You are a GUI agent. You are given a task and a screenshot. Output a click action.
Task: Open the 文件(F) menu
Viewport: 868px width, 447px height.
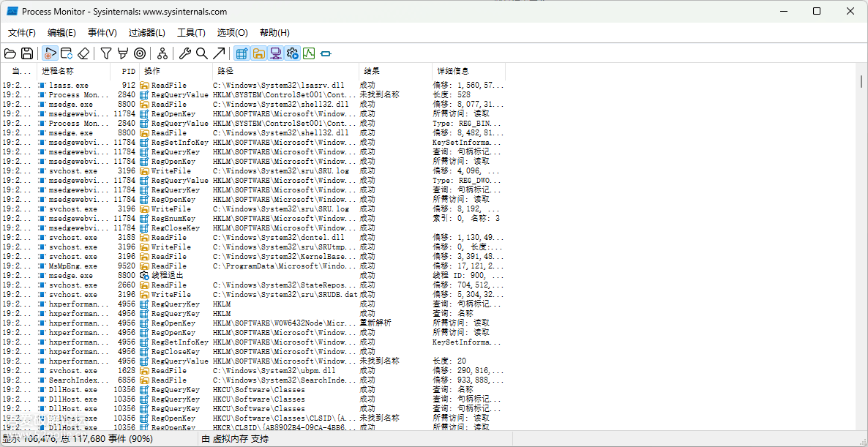(x=21, y=33)
